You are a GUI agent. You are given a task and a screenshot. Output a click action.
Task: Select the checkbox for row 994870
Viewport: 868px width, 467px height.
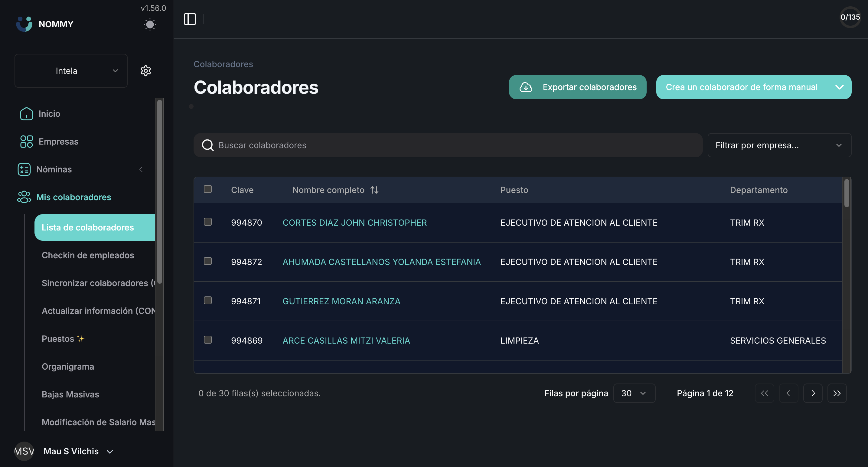click(207, 222)
